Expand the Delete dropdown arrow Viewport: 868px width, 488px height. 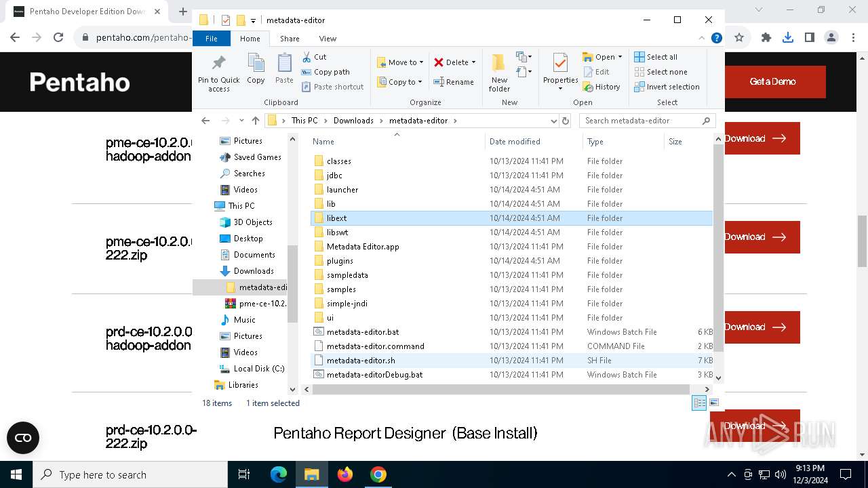pyautogui.click(x=473, y=62)
